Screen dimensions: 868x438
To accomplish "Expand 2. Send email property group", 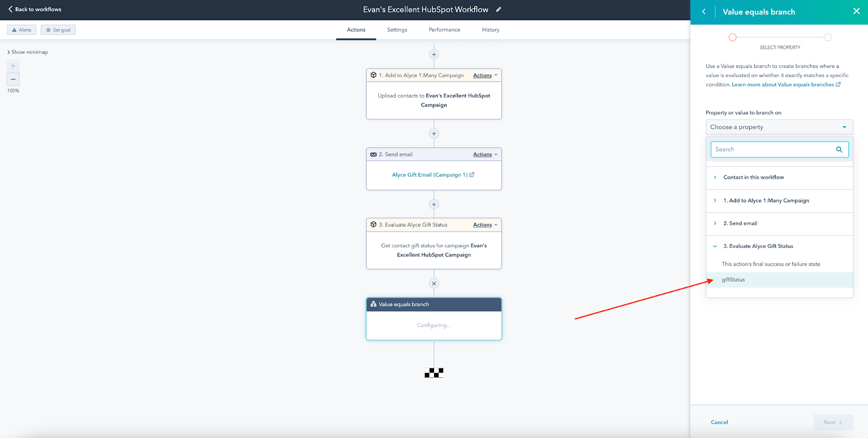I will tap(780, 223).
